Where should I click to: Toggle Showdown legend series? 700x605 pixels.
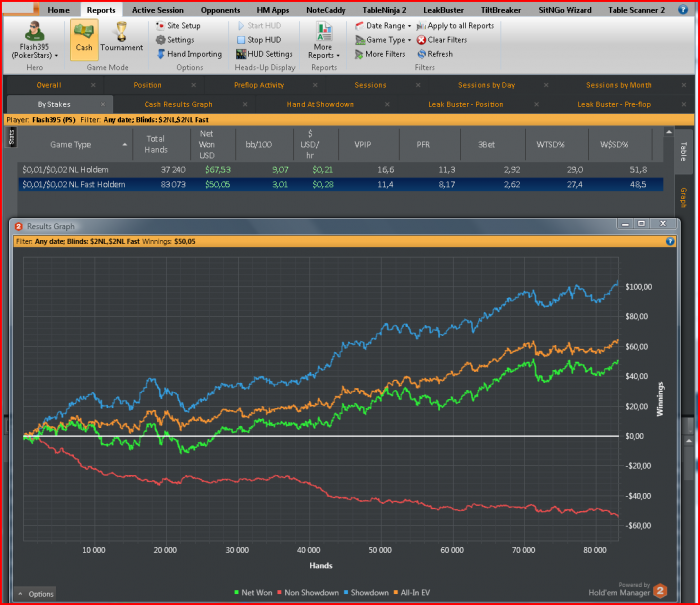tap(366, 592)
